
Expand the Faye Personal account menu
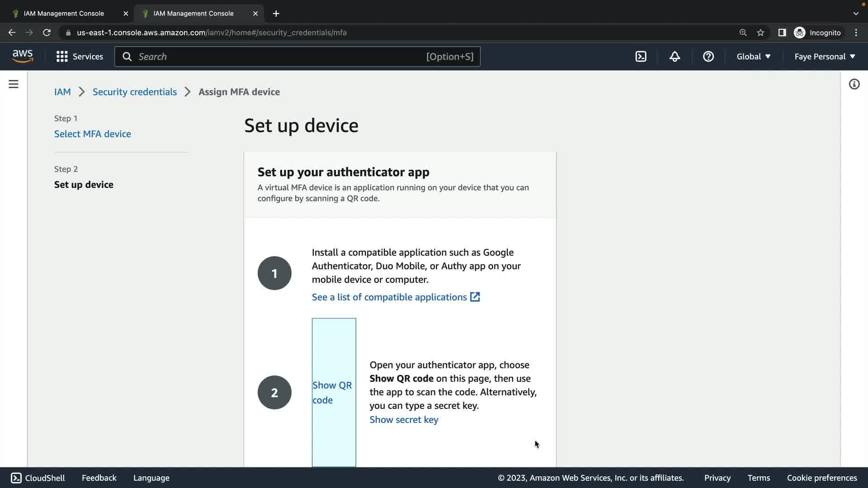(825, 56)
